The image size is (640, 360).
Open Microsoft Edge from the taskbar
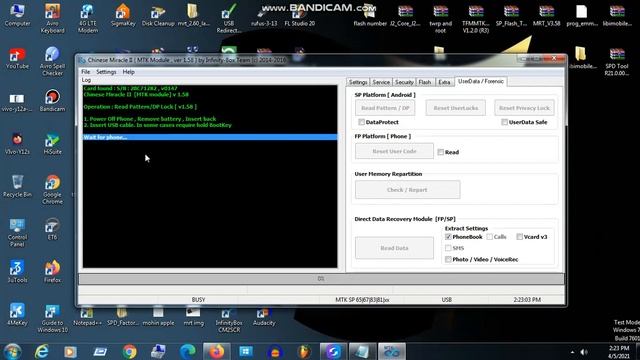point(187,351)
